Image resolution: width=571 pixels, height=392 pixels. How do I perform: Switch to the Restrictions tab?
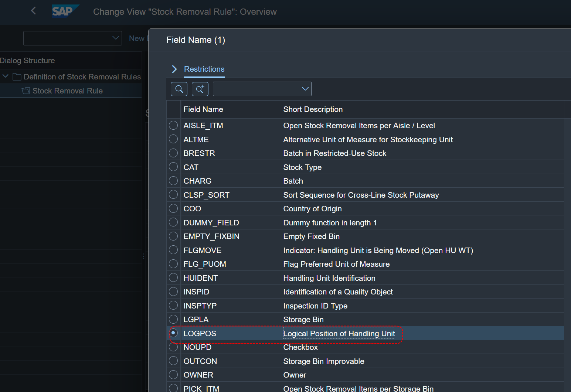(x=204, y=69)
